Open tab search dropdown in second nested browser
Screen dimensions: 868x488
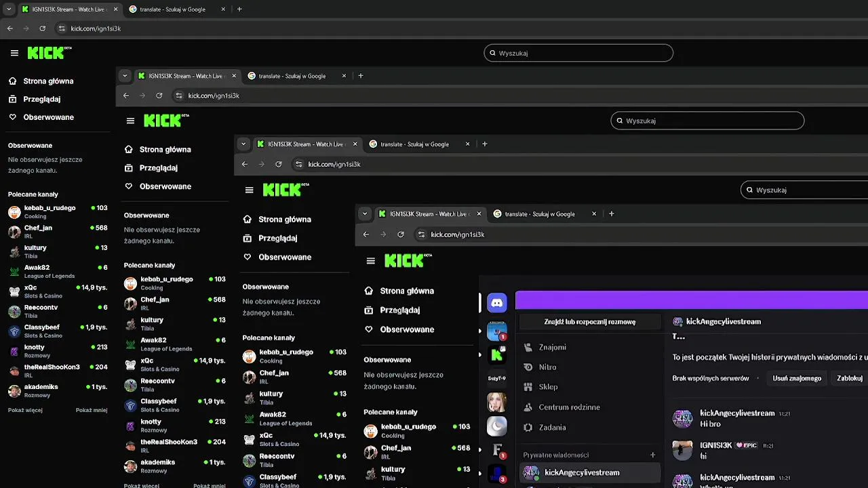point(125,76)
